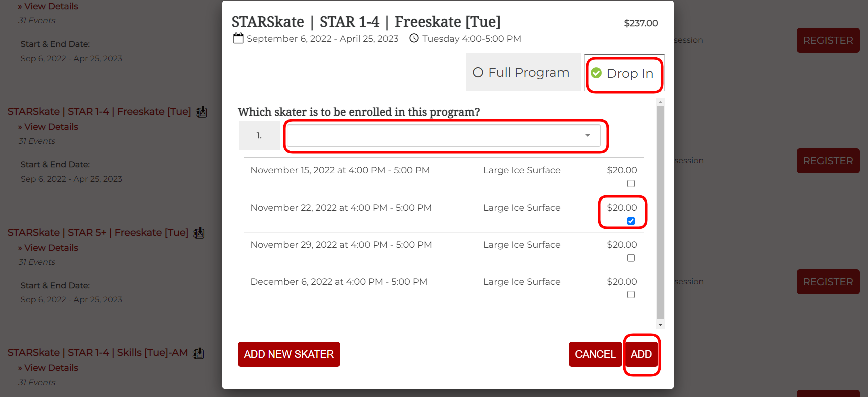The height and width of the screenshot is (397, 868).
Task: Check the November 29, 2022 session checkbox
Action: [631, 258]
